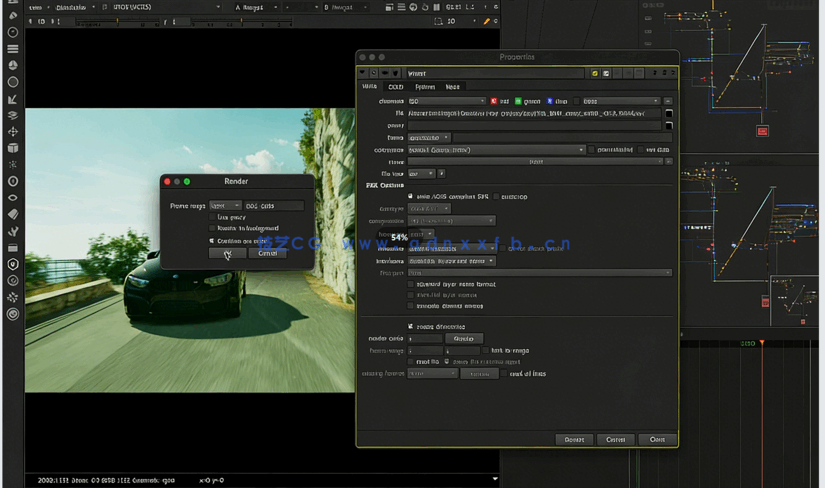Screen dimensions: 825x488
Task: Click the yellow icon in Properties header
Action: click(x=594, y=73)
